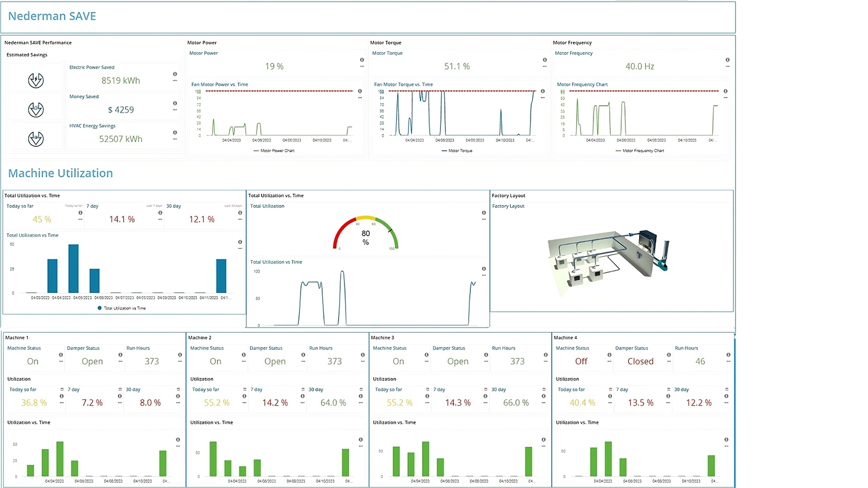Click Machine 4 status value Off

(x=581, y=362)
